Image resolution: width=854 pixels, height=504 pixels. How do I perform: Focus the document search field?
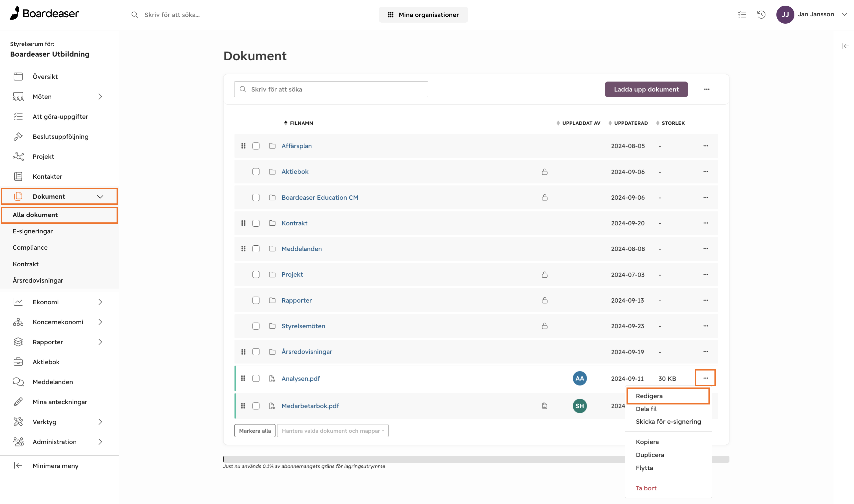[x=331, y=89]
